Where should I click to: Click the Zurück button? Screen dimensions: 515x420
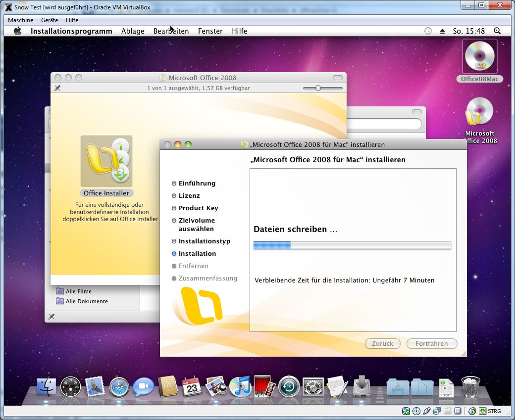[x=382, y=343]
